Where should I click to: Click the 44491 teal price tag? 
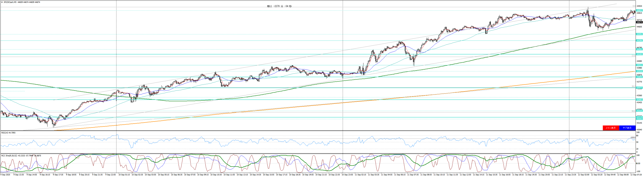point(639,34)
